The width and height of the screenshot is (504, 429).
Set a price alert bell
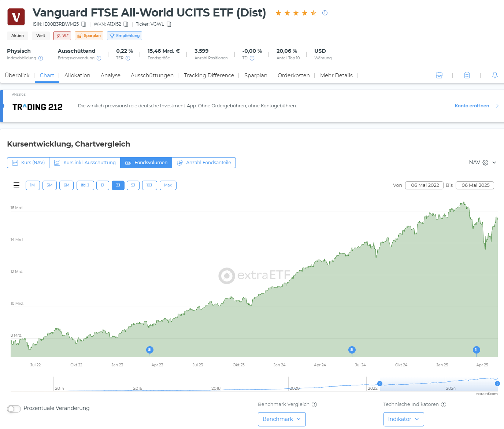tap(495, 75)
